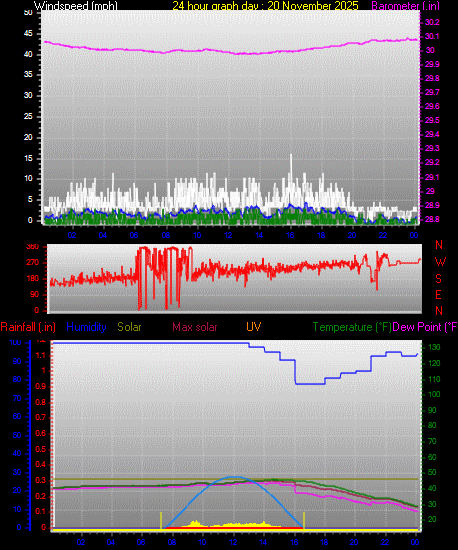Select the 'Solar' legend label
Screen dimensions: 458x550
129,327
